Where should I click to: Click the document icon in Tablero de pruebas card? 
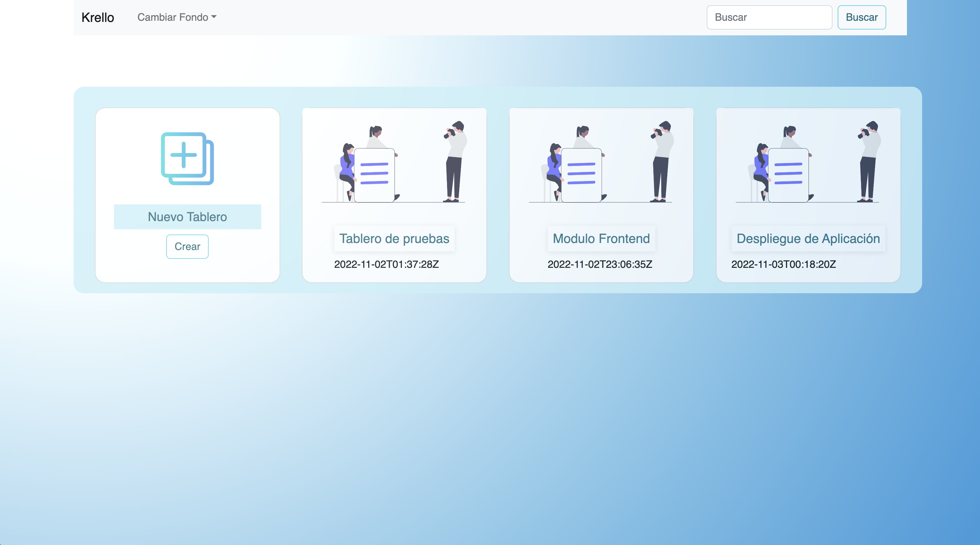tap(374, 175)
